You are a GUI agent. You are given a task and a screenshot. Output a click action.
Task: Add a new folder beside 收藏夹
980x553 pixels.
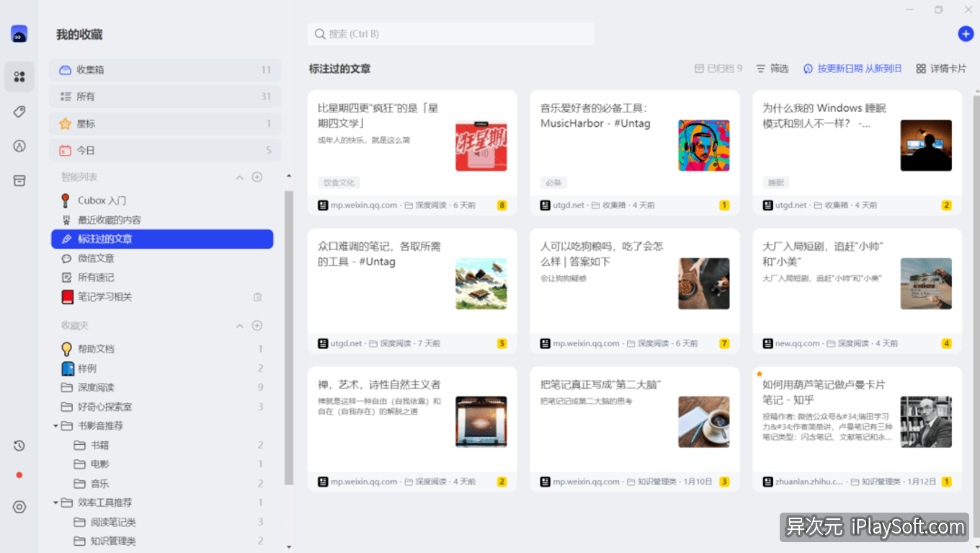[x=257, y=325]
